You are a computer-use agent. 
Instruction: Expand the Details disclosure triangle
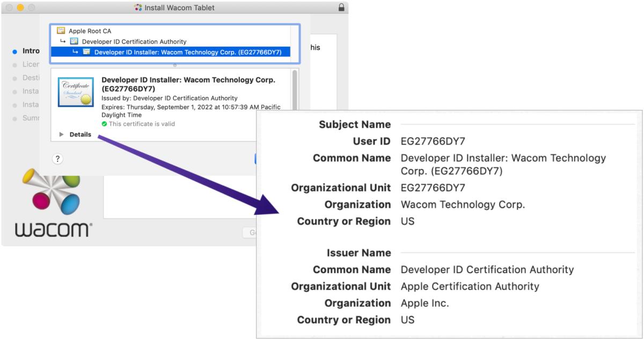pos(61,135)
